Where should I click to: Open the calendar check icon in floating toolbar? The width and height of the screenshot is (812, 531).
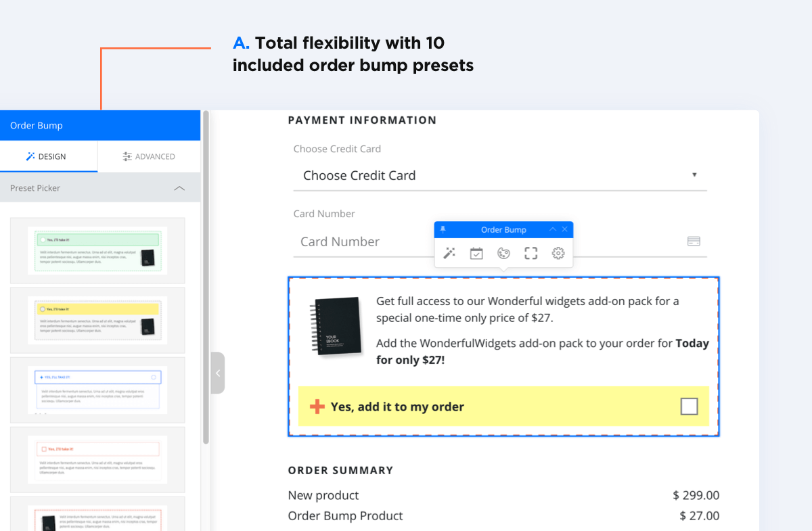[x=476, y=253]
